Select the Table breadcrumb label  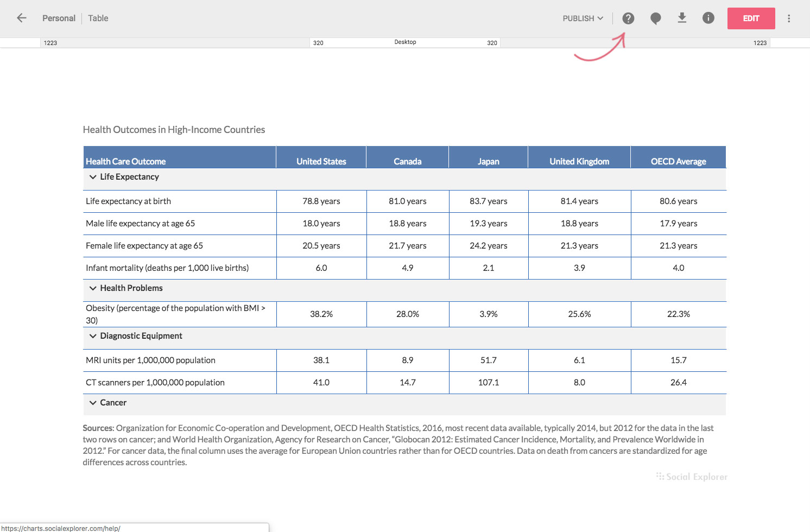tap(98, 18)
